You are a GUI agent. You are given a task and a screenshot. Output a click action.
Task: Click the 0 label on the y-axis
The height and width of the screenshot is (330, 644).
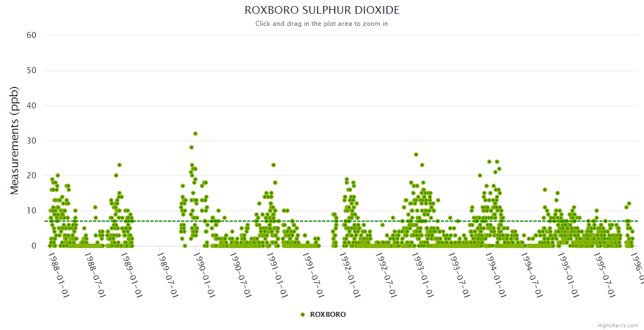[x=34, y=246]
